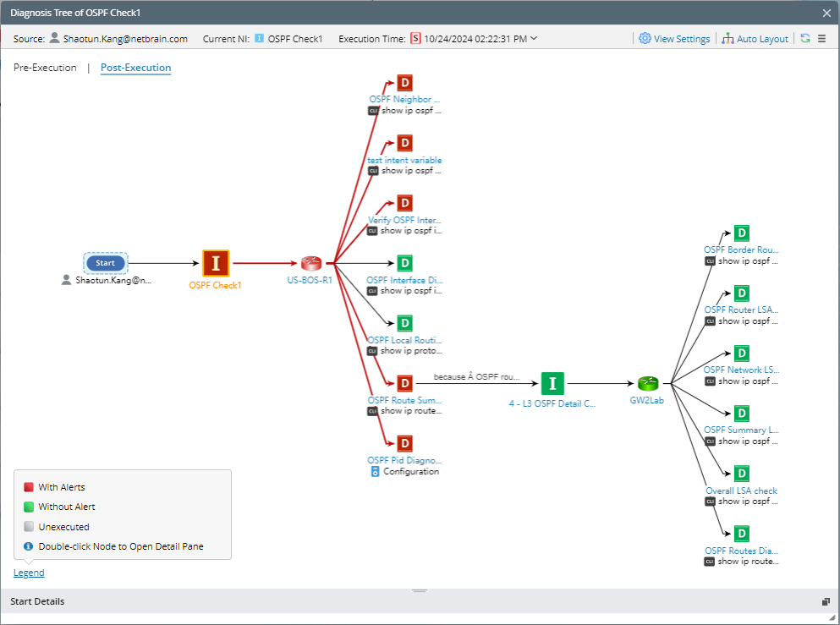Click the View Settings gear icon
This screenshot has width=840, height=625.
pyautogui.click(x=645, y=39)
